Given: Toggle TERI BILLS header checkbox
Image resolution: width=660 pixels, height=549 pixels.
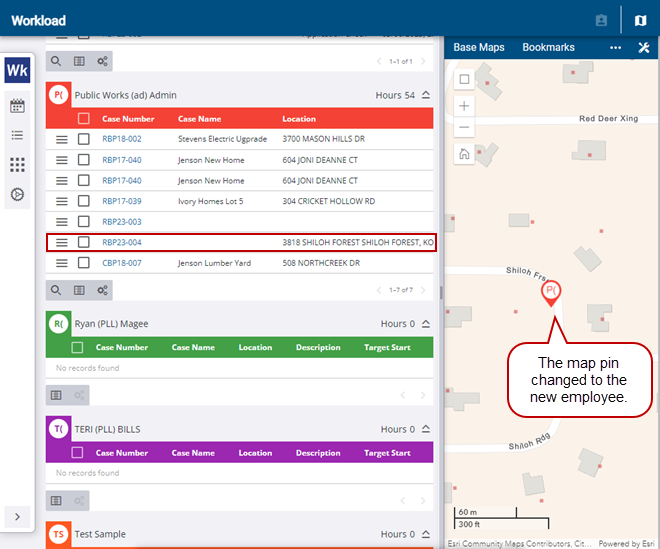Looking at the screenshot, I should point(77,453).
